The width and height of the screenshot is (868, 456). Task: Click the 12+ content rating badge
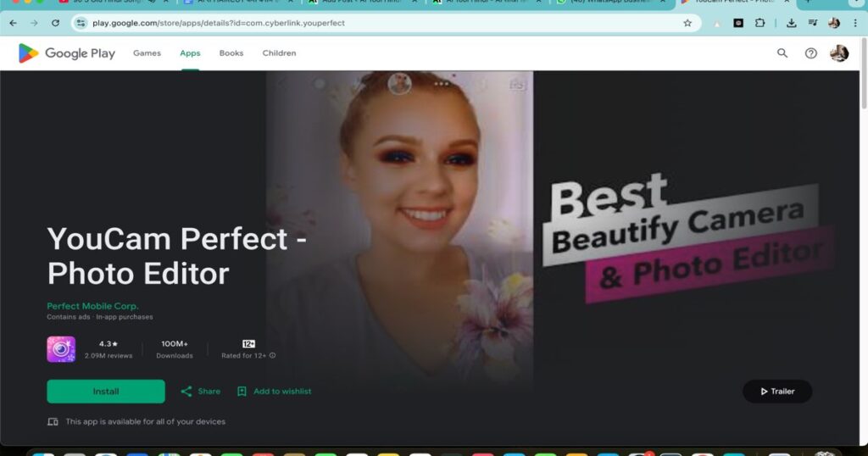pyautogui.click(x=248, y=343)
